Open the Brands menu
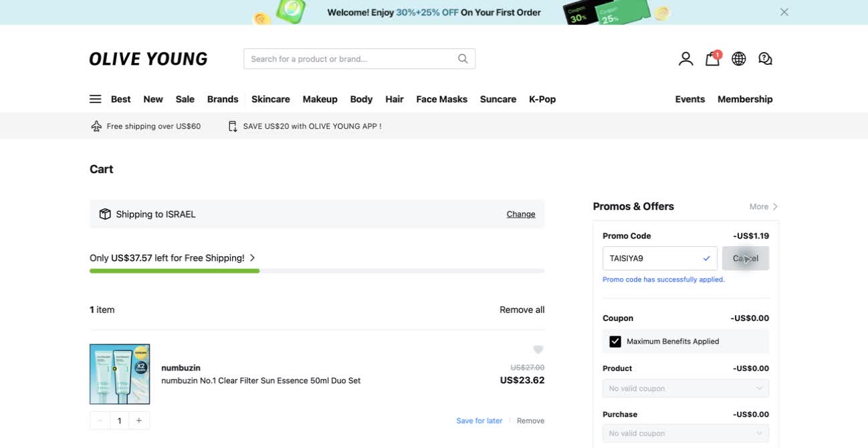Screen dimensions: 868x448 pyautogui.click(x=223, y=99)
